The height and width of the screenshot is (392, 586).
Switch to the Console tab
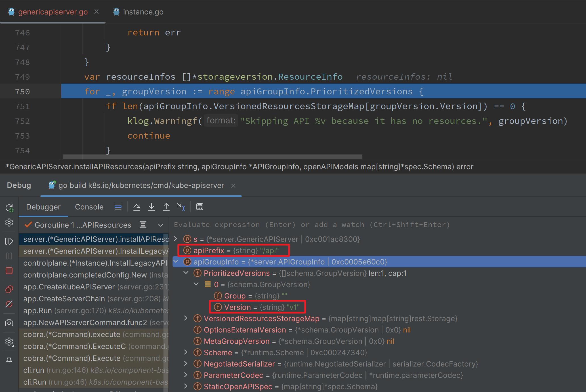89,207
